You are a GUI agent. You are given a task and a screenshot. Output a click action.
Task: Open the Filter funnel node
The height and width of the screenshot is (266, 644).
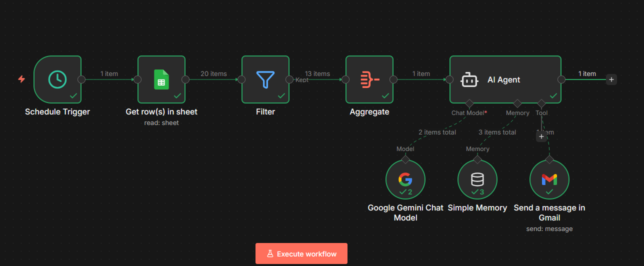(265, 79)
